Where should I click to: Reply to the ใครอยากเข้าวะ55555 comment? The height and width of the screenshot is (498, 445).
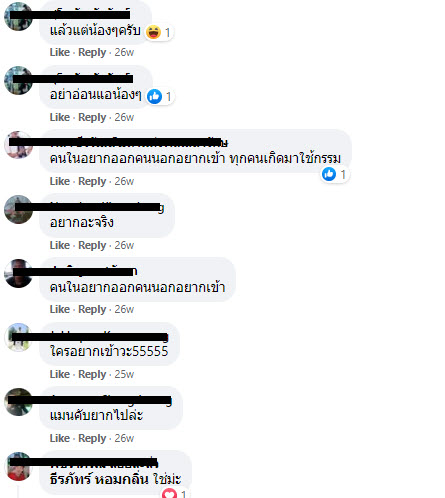[x=92, y=374]
